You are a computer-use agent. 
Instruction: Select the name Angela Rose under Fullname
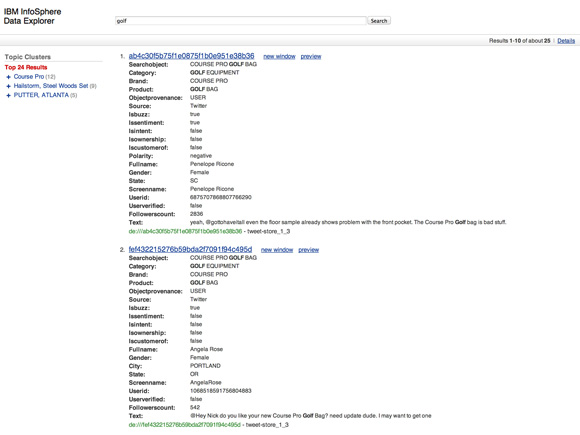(x=206, y=349)
